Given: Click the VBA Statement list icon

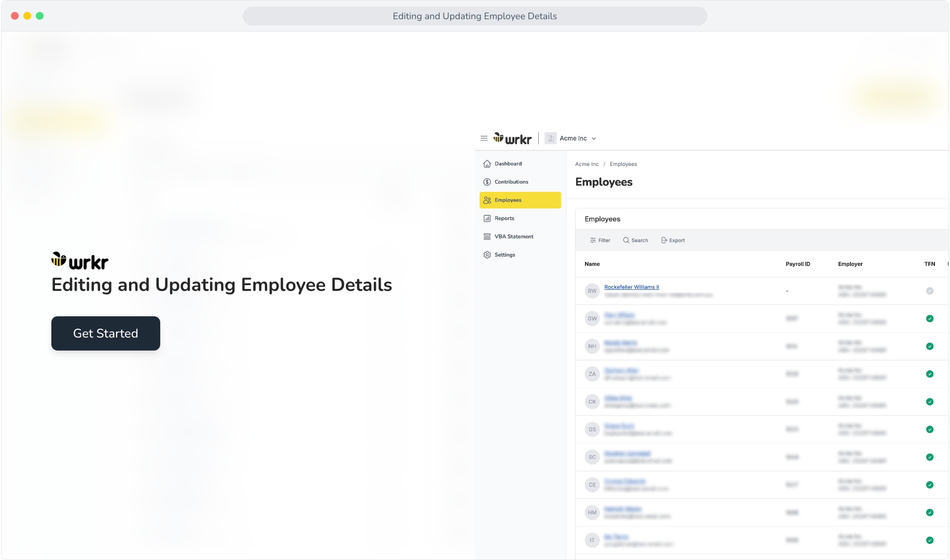Looking at the screenshot, I should (487, 236).
